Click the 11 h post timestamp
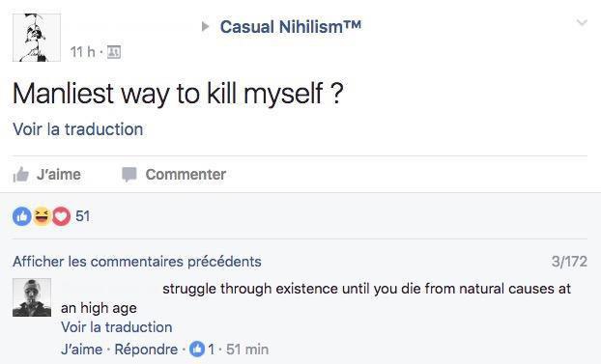Screen dimensions: 601x364 pyautogui.click(x=82, y=52)
